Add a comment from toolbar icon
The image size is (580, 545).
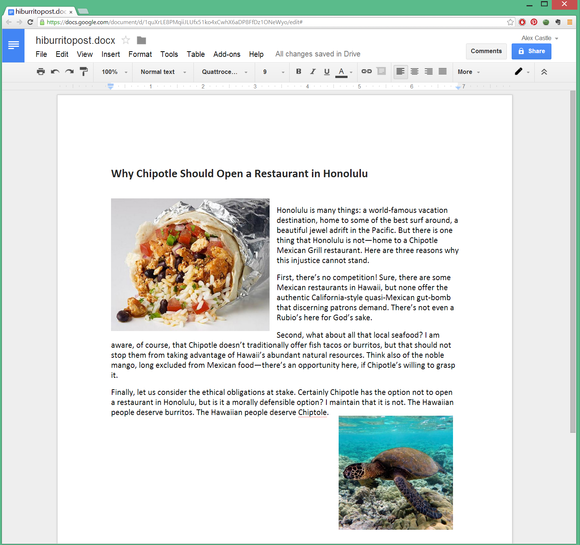[381, 71]
